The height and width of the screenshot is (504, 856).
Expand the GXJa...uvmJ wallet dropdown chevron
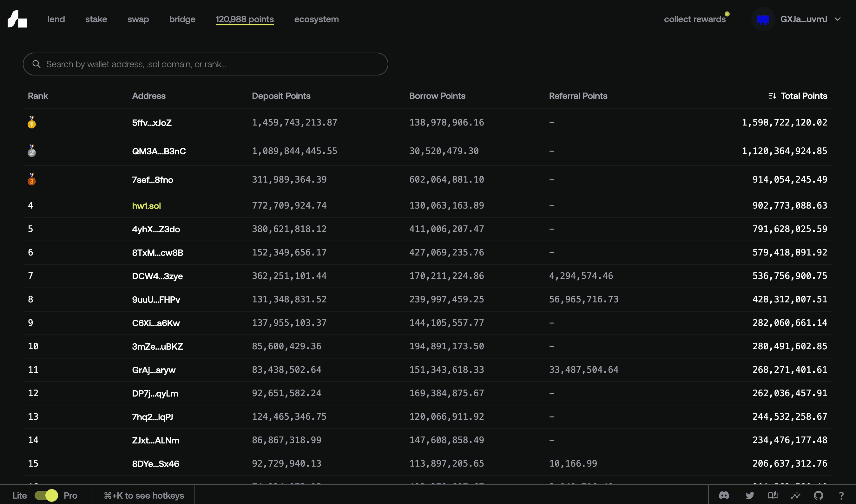point(838,19)
